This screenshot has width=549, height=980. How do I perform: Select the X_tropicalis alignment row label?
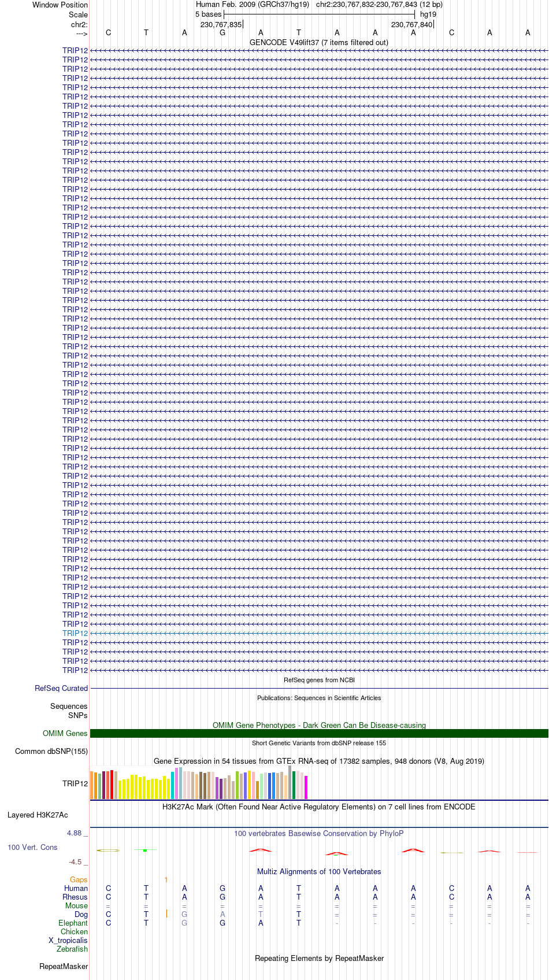(68, 940)
